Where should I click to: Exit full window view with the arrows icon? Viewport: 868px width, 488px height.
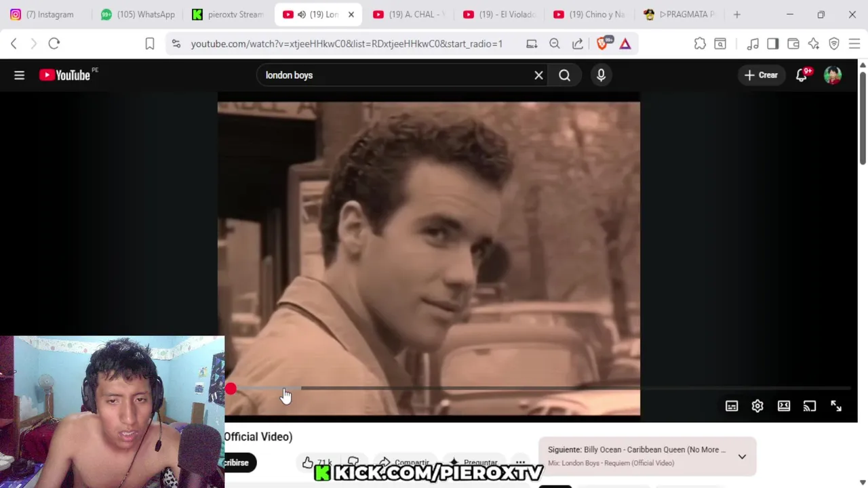836,406
